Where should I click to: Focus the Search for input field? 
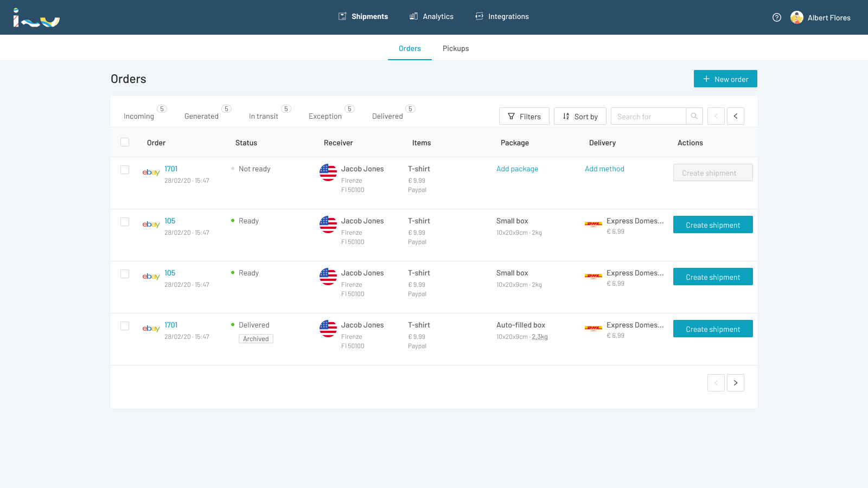(649, 116)
